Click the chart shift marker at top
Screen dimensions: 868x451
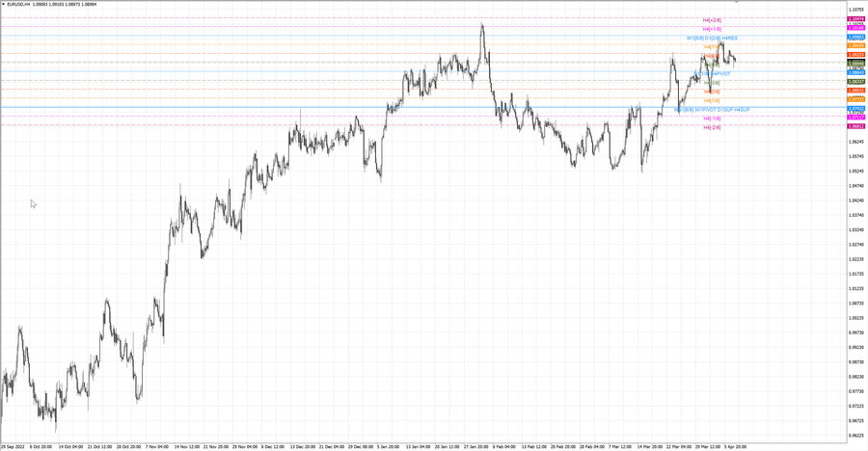point(736,2)
